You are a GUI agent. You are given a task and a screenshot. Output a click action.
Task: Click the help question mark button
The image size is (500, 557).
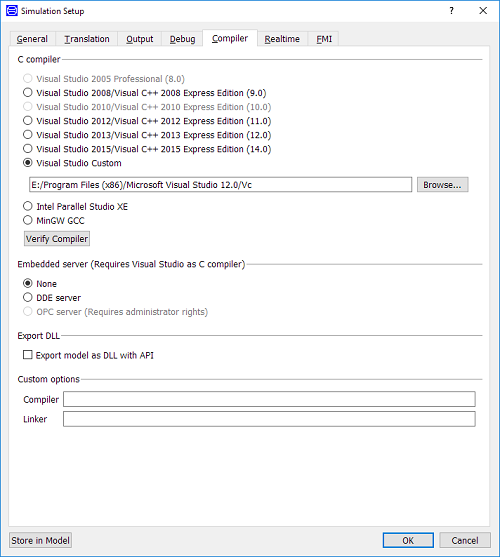tap(451, 11)
